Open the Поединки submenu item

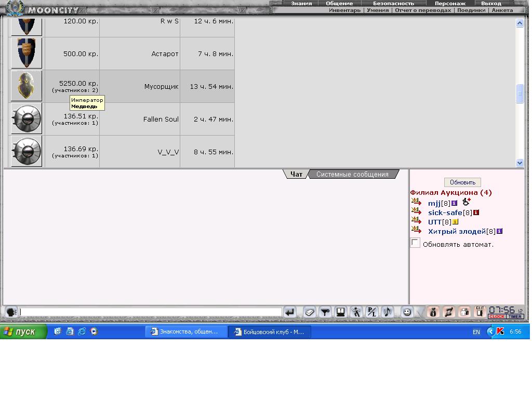point(471,10)
